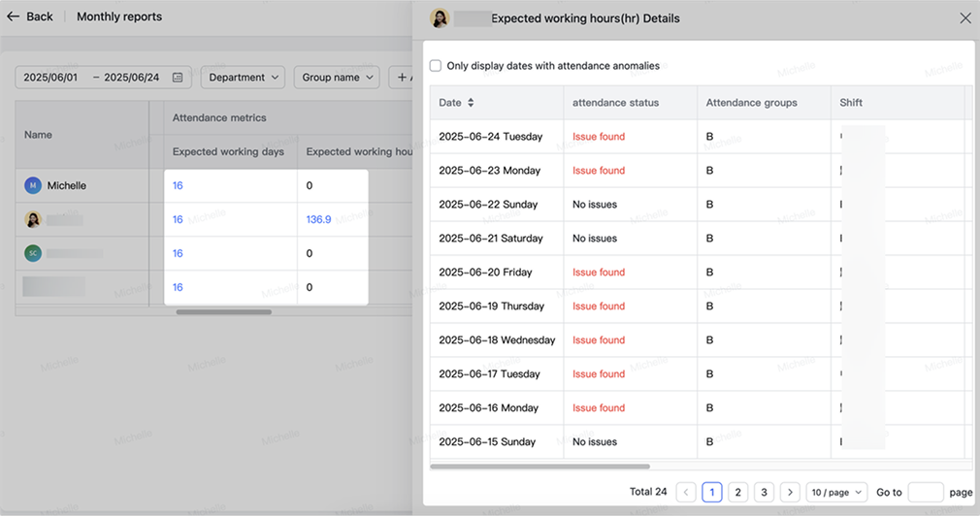Viewport: 980px width, 516px height.
Task: Expand the Group name dropdown filter
Action: tap(337, 78)
